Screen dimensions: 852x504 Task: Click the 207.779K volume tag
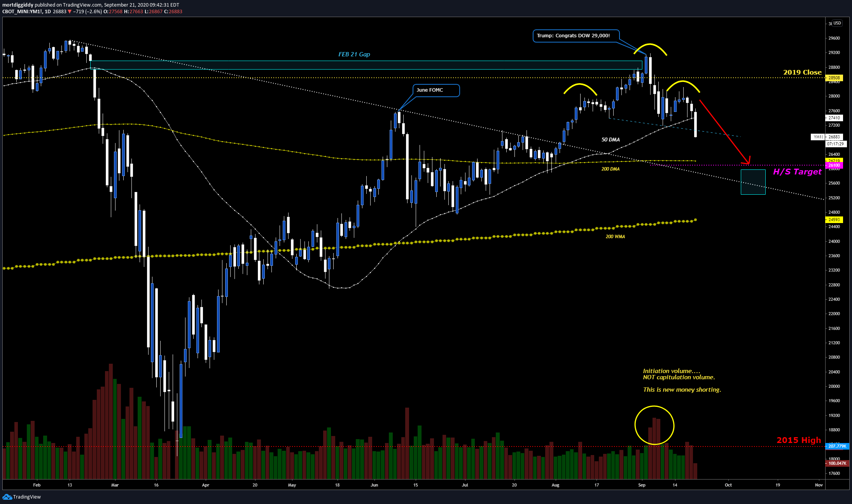[837, 446]
